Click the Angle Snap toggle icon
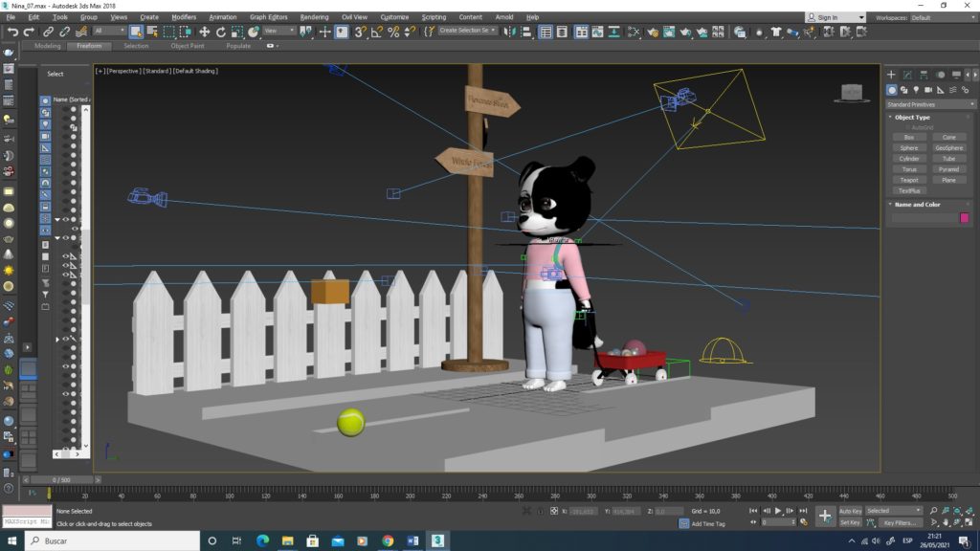Screen dimensions: 980x551 376,32
